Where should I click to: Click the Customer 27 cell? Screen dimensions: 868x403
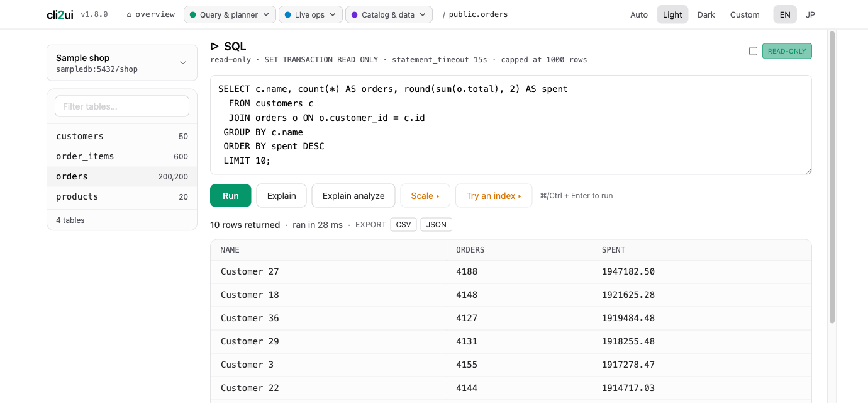pyautogui.click(x=250, y=271)
